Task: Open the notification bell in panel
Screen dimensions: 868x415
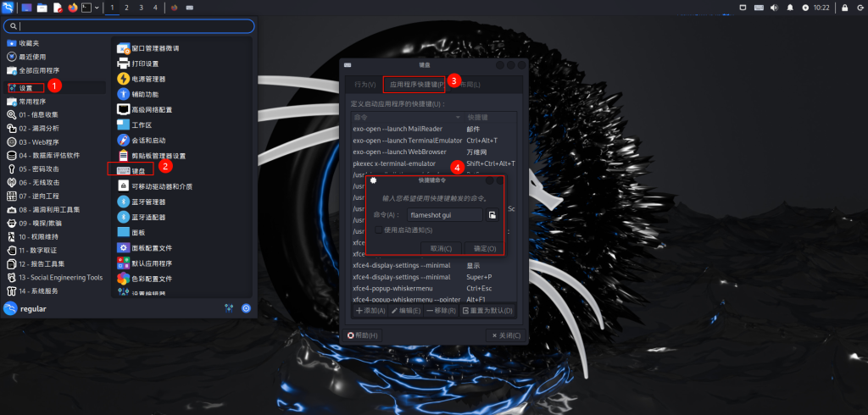Action: [x=790, y=8]
